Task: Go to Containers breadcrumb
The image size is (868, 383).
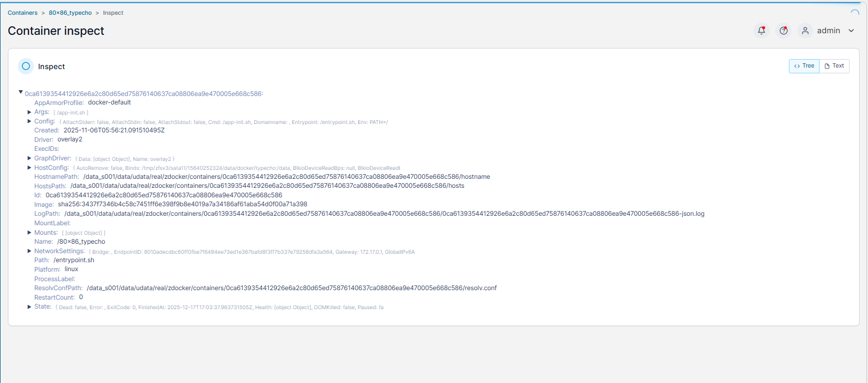Action: 23,13
